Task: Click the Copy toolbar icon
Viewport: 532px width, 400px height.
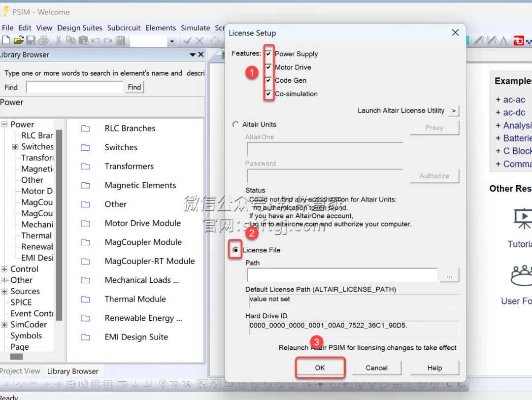Action: 71,40
